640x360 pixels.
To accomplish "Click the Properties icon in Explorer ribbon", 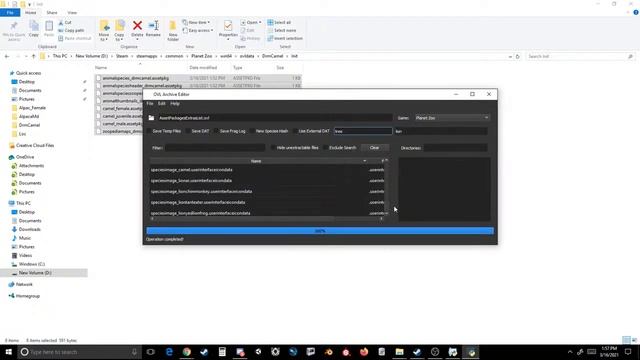I will click(x=228, y=26).
